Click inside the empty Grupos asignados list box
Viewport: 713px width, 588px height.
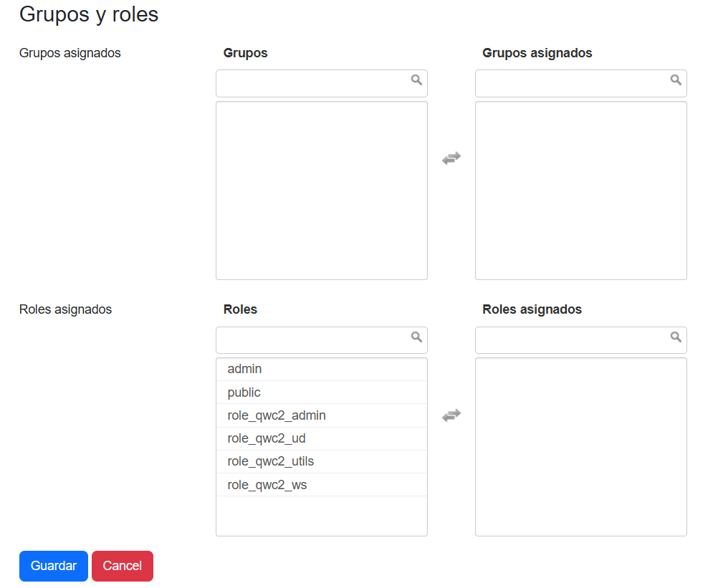pyautogui.click(x=580, y=191)
